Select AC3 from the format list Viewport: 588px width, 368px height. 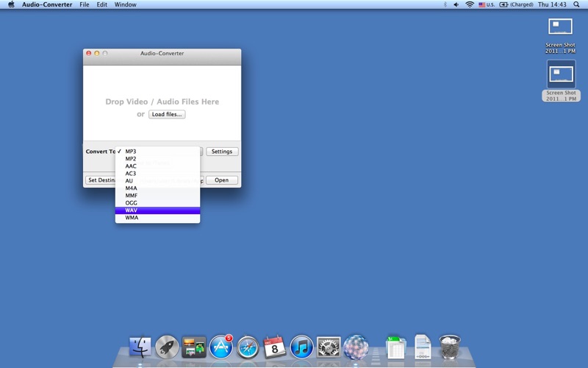(157, 174)
